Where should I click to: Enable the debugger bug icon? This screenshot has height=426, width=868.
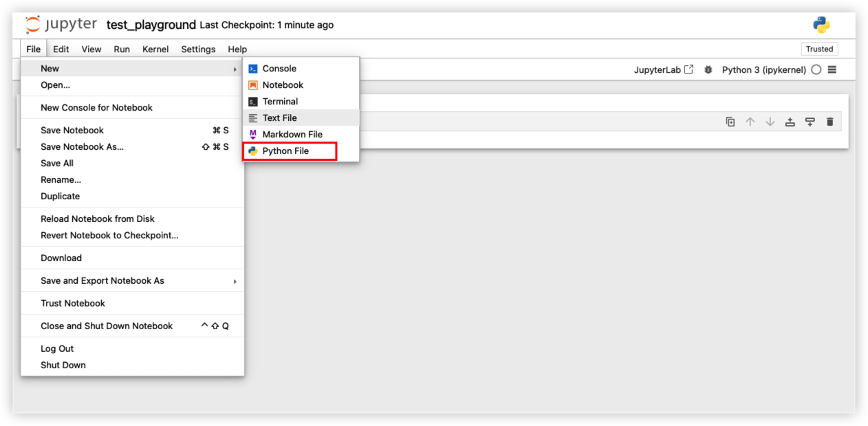point(708,69)
